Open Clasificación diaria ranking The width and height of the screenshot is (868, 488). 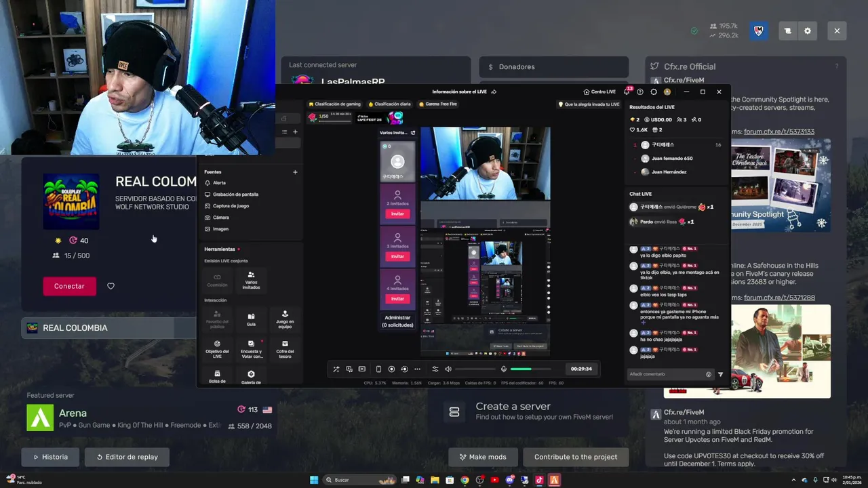pos(390,104)
